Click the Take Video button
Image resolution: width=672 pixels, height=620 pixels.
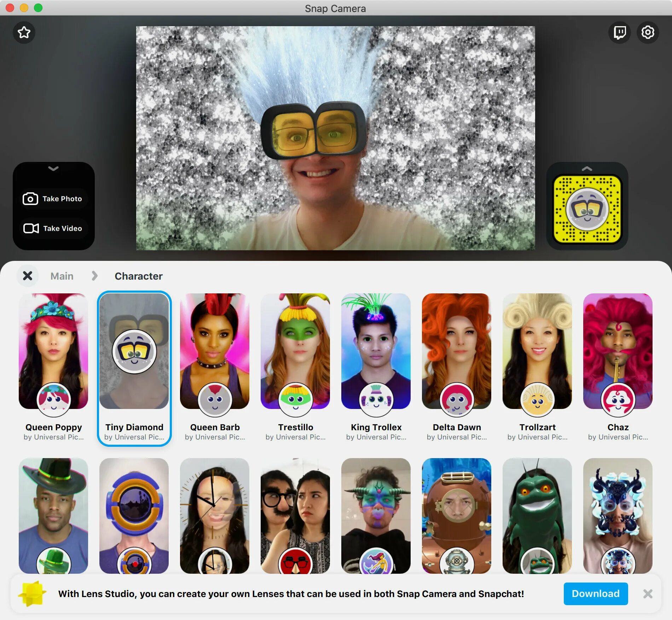53,228
